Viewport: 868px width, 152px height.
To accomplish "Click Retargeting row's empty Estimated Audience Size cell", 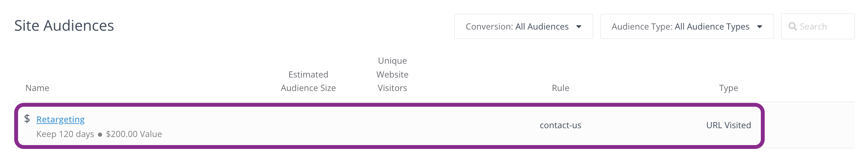I will [x=308, y=125].
